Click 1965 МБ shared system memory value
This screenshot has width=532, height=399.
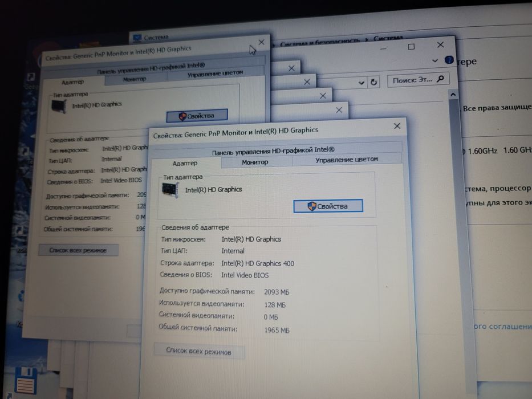point(277,330)
